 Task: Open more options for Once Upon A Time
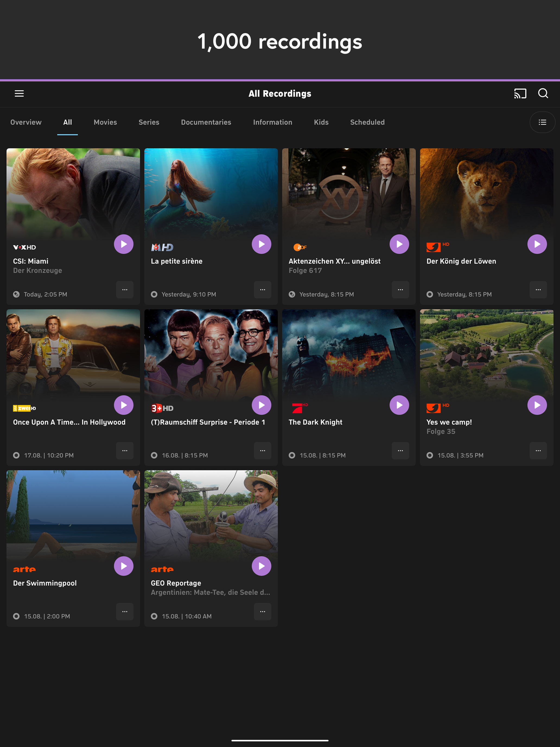click(125, 451)
